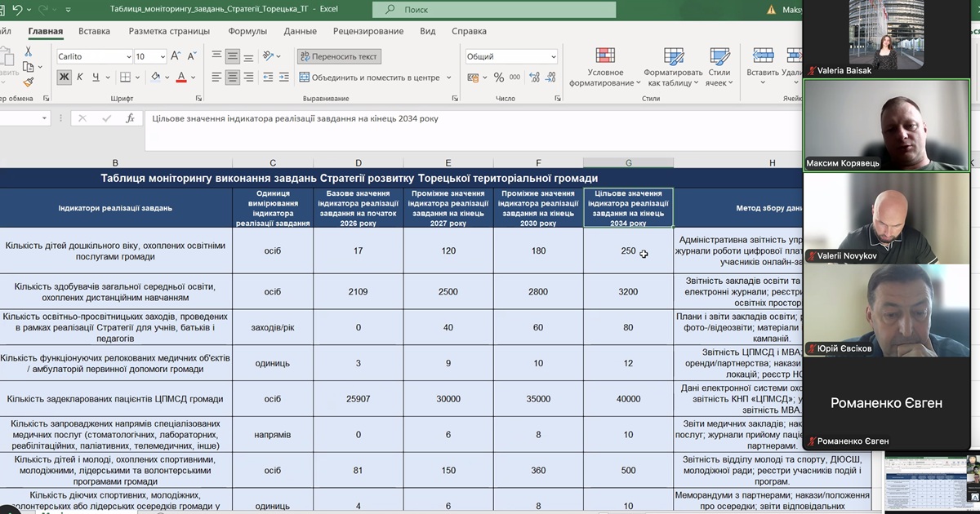
Task: Apply cell borders with the borders icon
Action: [125, 78]
